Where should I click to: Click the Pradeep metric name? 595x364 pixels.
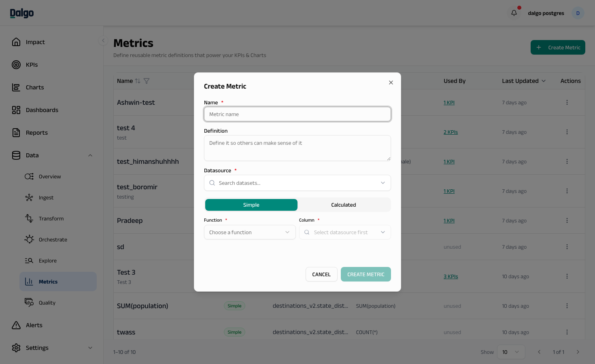tap(130, 220)
